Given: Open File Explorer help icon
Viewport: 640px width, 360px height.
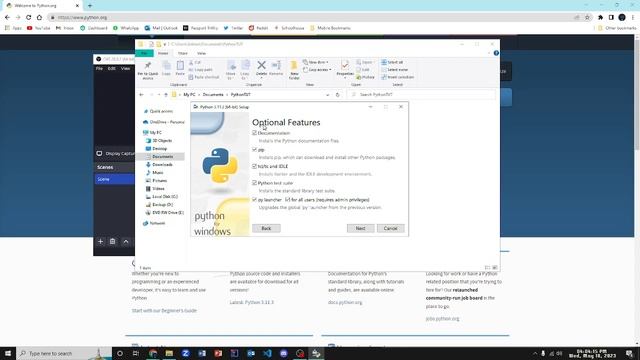Looking at the screenshot, I should point(496,53).
